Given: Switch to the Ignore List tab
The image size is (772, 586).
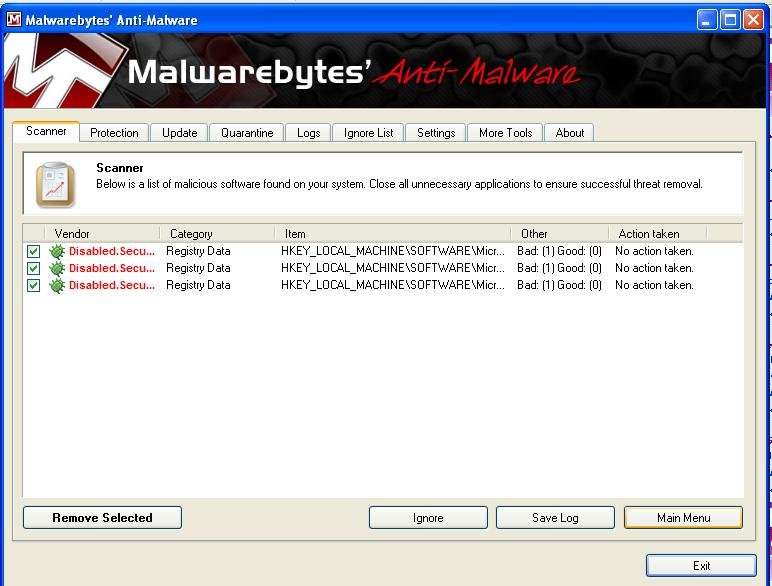Looking at the screenshot, I should (x=368, y=133).
